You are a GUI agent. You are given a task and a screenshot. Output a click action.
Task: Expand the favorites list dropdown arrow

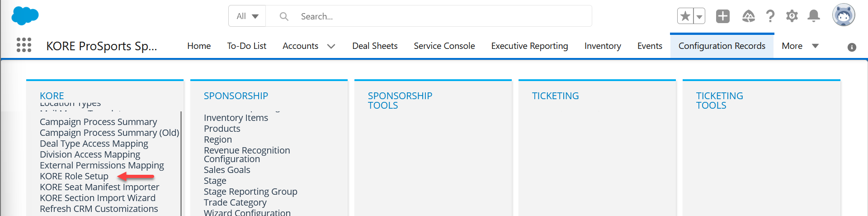pos(699,16)
